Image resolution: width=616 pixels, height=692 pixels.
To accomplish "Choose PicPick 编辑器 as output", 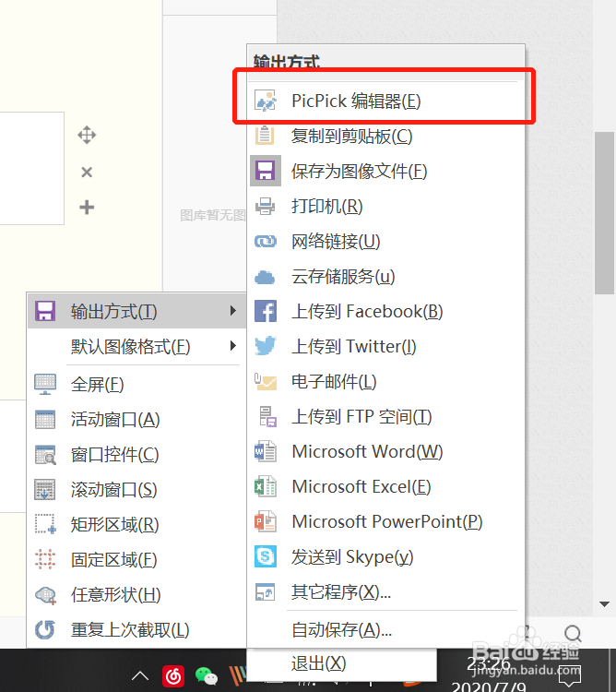I will click(x=385, y=101).
